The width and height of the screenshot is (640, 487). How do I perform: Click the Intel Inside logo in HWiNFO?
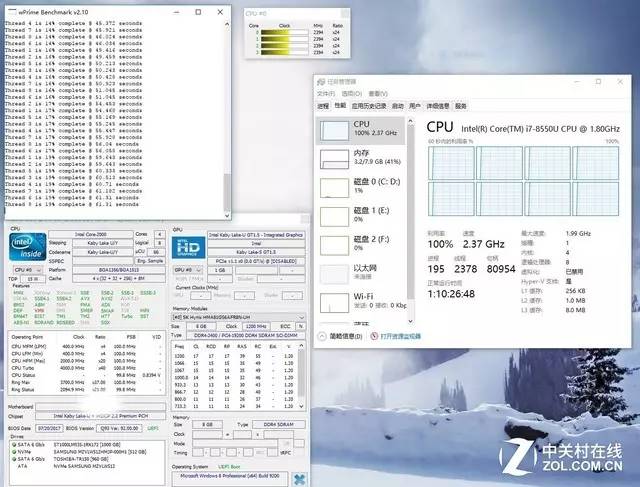[x=27, y=247]
